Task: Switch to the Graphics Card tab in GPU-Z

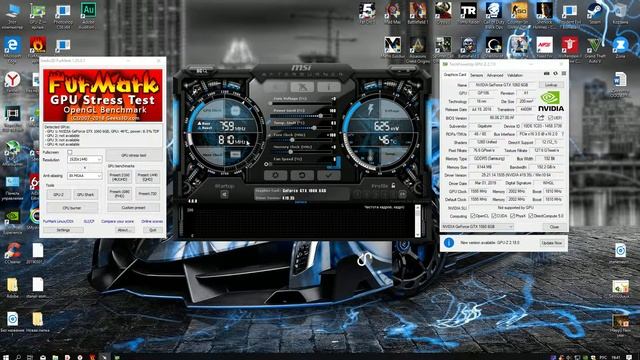Action: coord(455,75)
